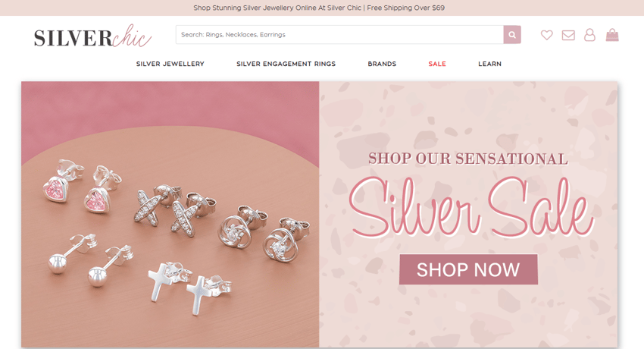Select the swirl knot crystal earrings
644x349 pixels.
coord(263,234)
